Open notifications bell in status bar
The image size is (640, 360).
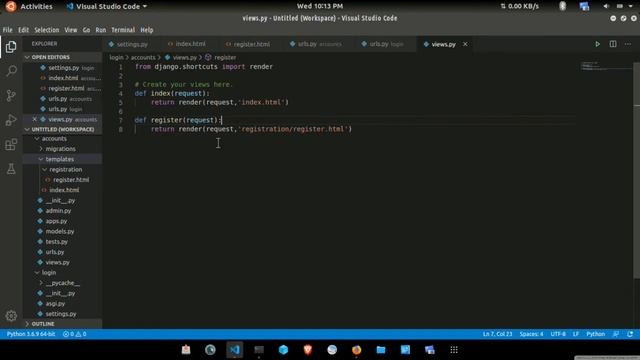[630, 334]
